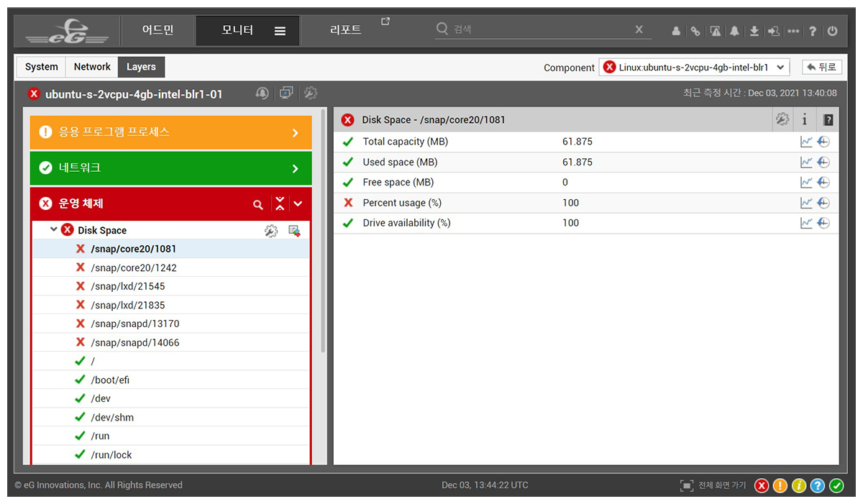Open clock history icon for Percent usage
This screenshot has height=504, width=863.
[x=823, y=203]
